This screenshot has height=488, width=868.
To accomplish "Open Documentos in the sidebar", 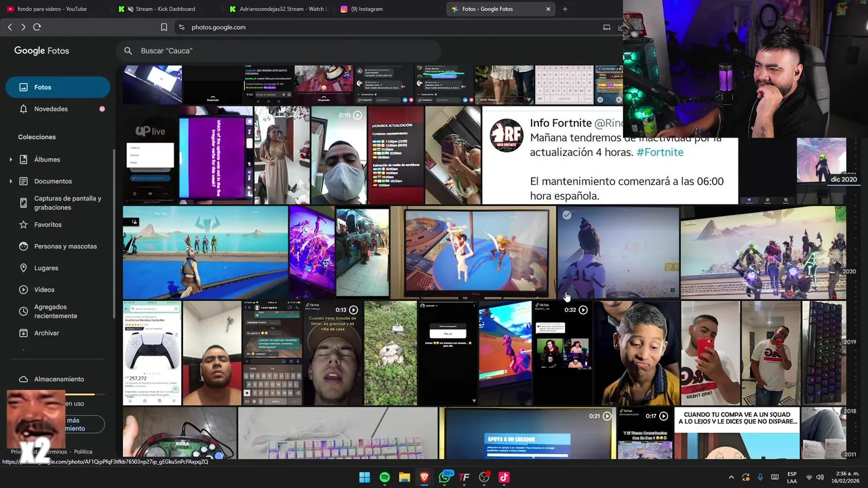I will 53,181.
